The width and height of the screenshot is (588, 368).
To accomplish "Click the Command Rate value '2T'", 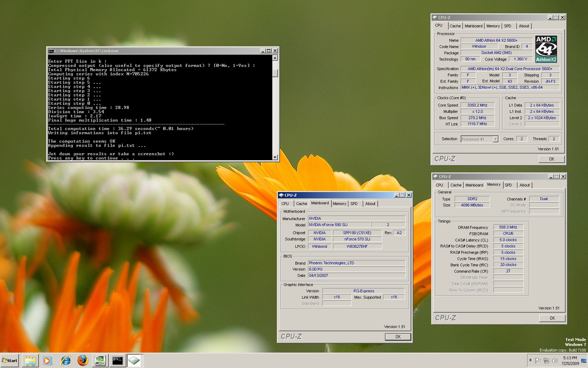I will (x=508, y=271).
